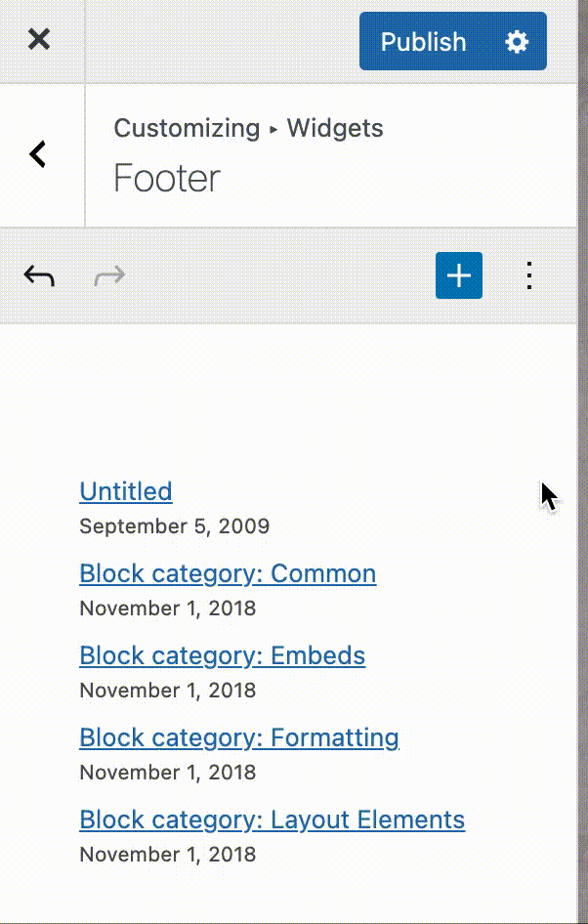588x924 pixels.
Task: Click the date below Block category: Formatting
Action: [168, 773]
